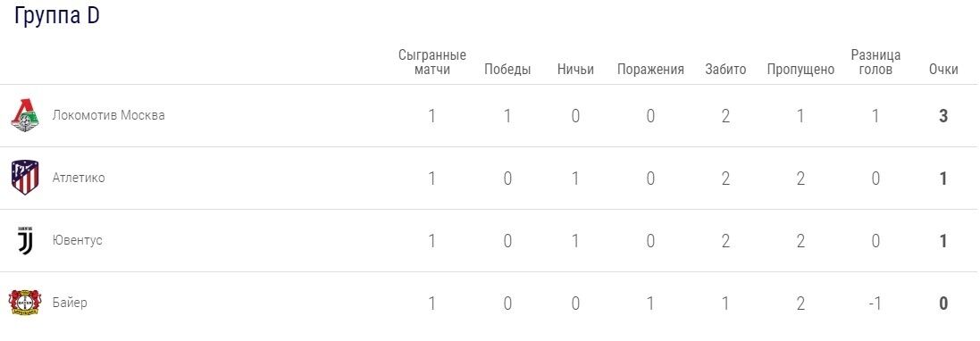Click the Поражения column header
Image resolution: width=980 pixels, height=341 pixels.
[650, 70]
